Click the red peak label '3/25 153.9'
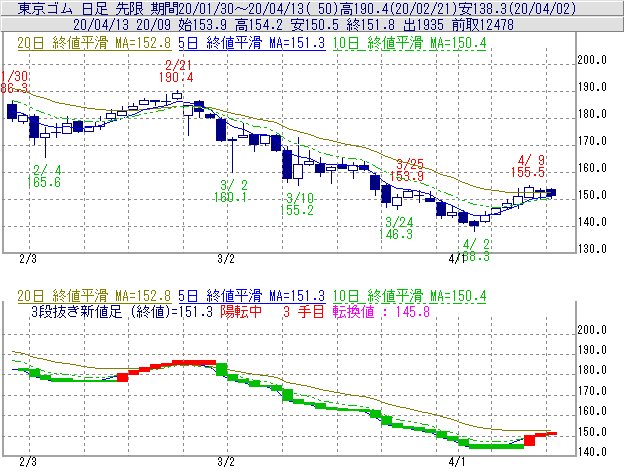The image size is (624, 474). click(x=407, y=170)
